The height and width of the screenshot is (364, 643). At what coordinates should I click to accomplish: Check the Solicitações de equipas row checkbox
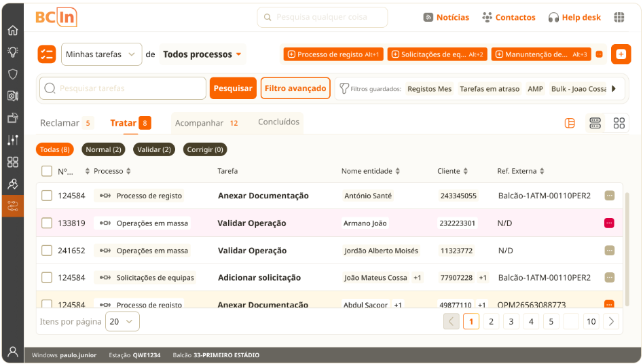click(47, 277)
